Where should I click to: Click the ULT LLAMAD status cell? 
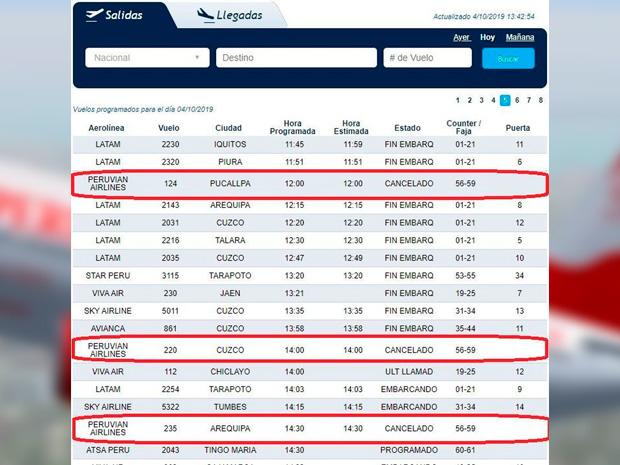[x=409, y=372]
